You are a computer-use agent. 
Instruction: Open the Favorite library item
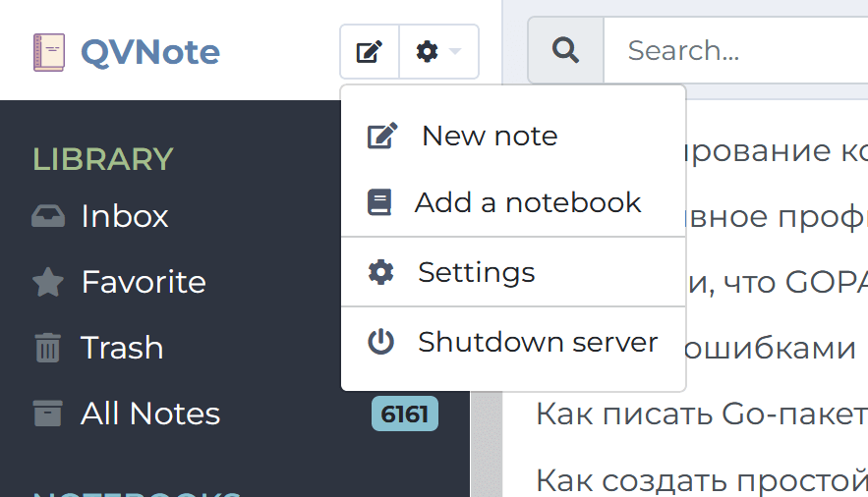pyautogui.click(x=144, y=282)
